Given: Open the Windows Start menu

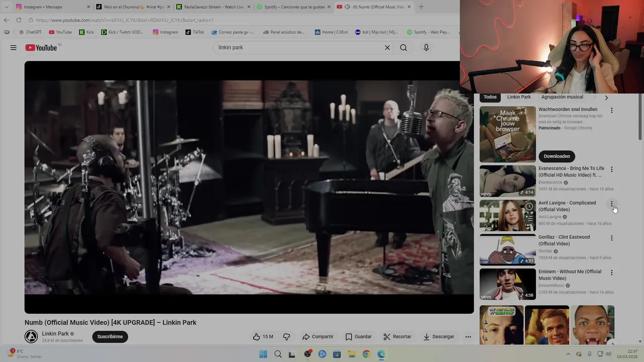Looking at the screenshot, I should pyautogui.click(x=263, y=354).
